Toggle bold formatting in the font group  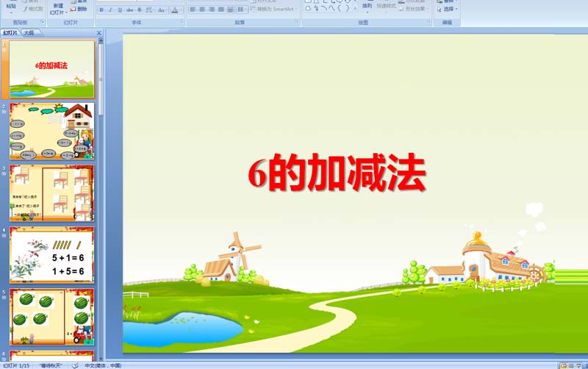point(101,10)
